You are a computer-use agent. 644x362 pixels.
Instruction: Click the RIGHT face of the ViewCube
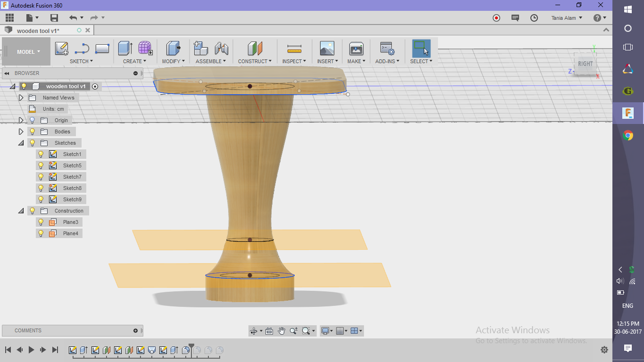click(585, 64)
